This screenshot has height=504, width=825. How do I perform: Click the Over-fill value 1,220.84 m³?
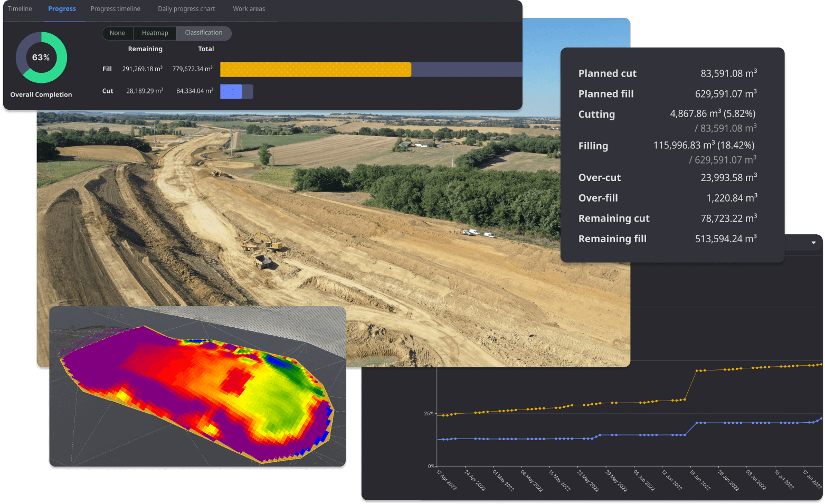[732, 198]
